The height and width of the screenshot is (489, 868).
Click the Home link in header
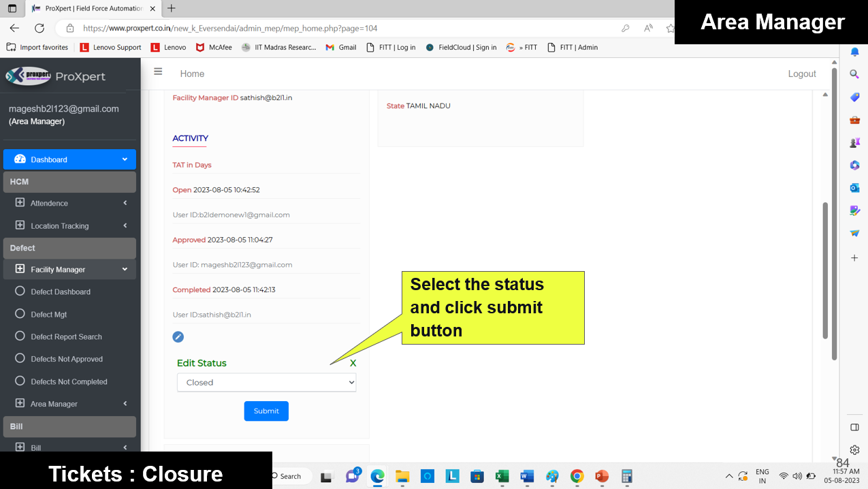(x=192, y=74)
